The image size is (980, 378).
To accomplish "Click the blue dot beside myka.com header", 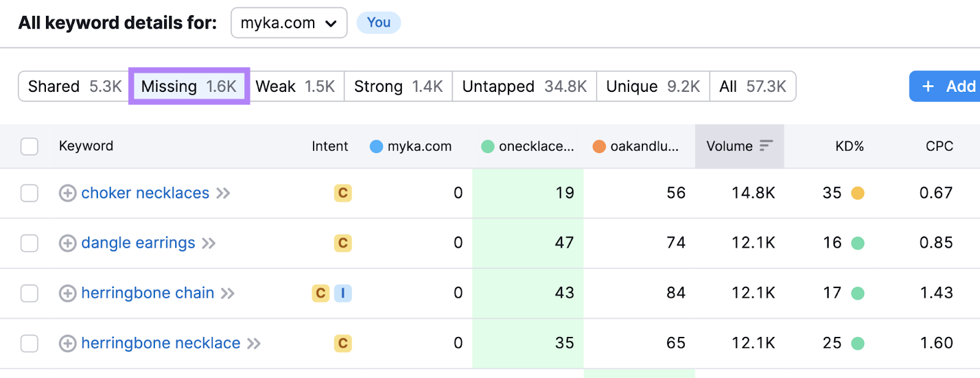I will point(377,146).
